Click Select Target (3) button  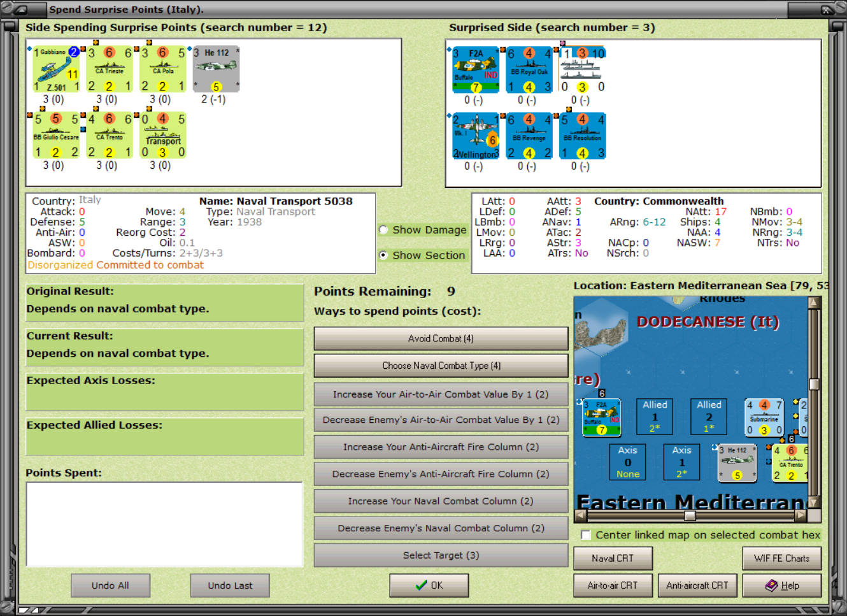441,555
